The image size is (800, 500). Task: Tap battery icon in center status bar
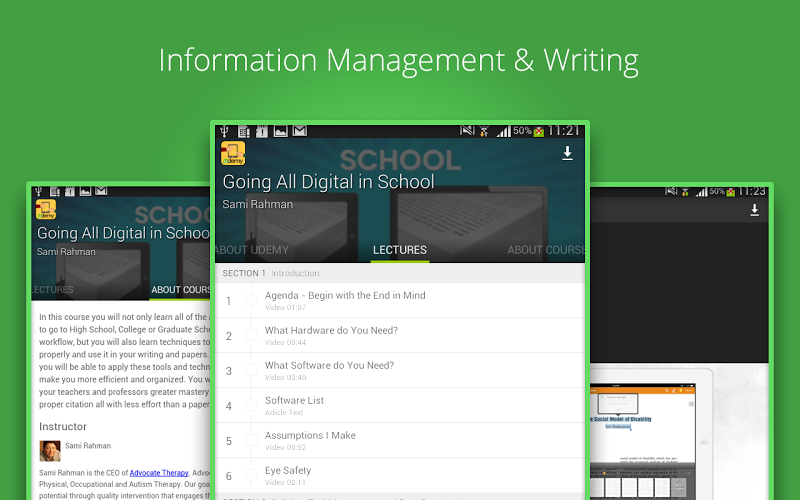pos(539,132)
